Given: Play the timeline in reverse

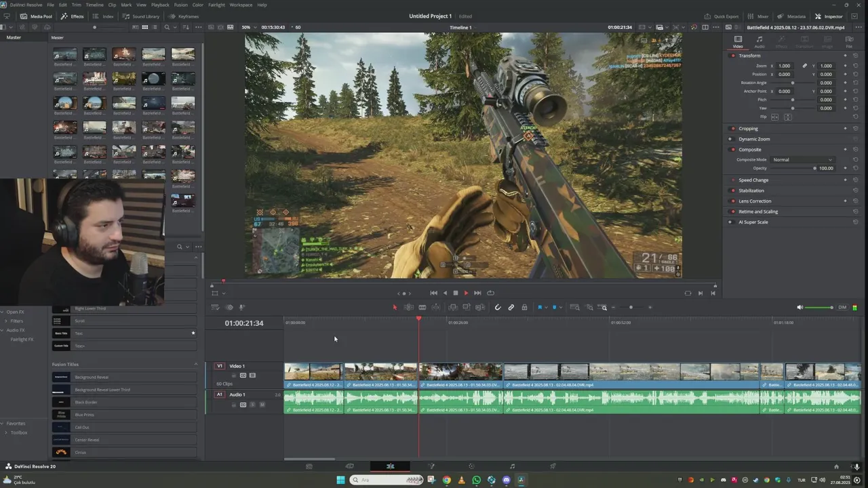Looking at the screenshot, I should coord(445,293).
